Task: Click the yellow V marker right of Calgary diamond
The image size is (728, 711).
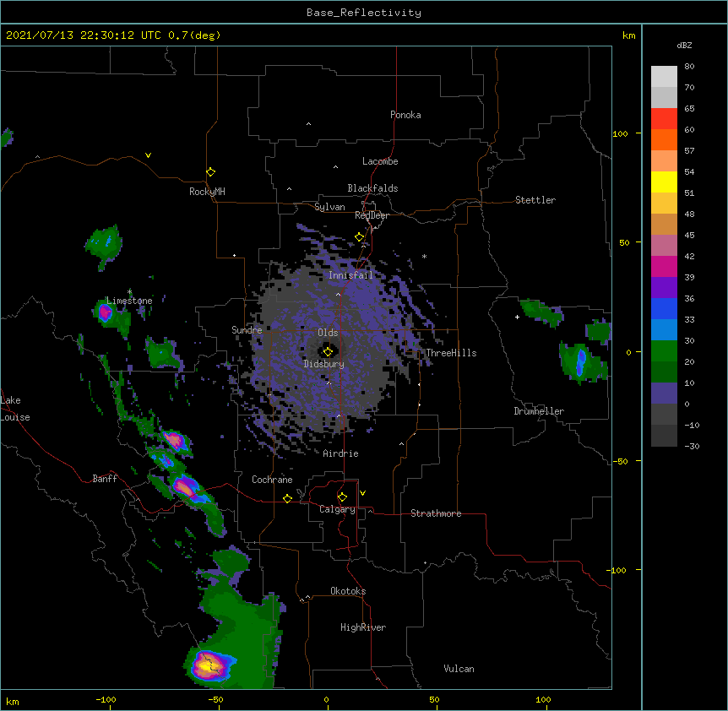Action: tap(362, 493)
